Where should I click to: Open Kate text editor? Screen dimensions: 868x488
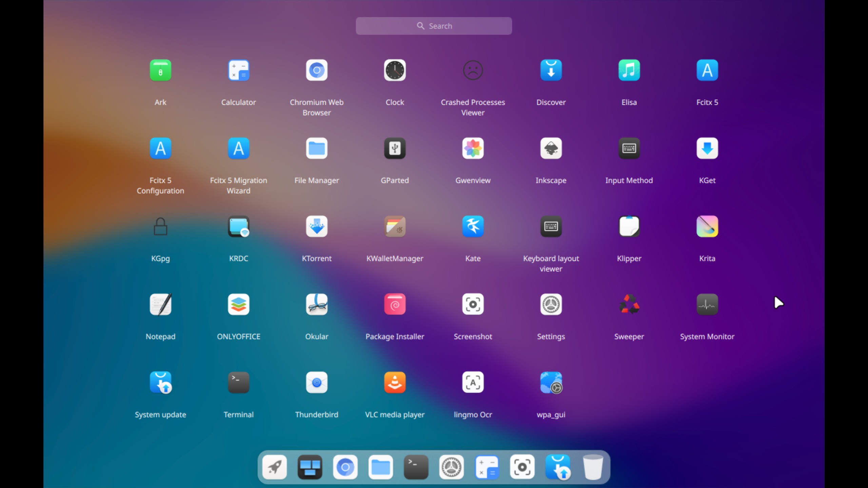(x=473, y=226)
